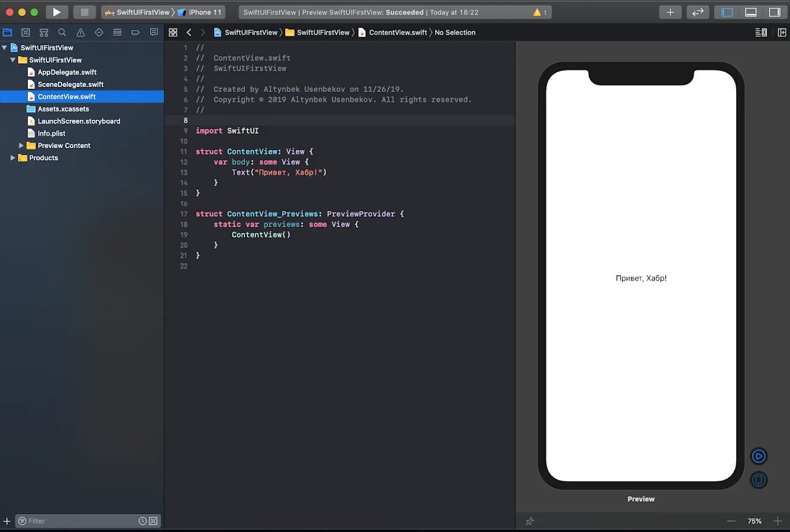Open Info.plist
790x532 pixels.
tap(51, 133)
